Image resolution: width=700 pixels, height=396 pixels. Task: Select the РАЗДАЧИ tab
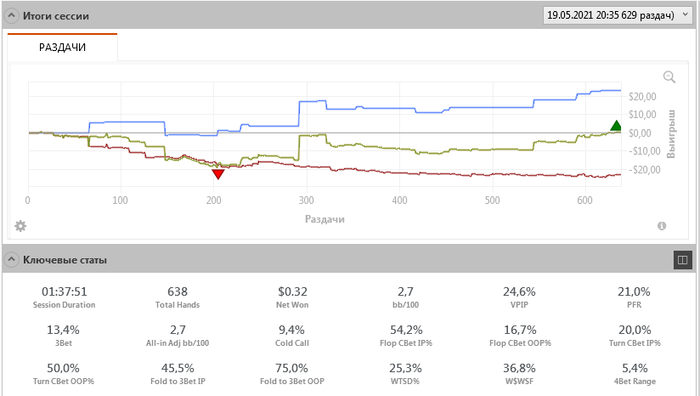click(x=62, y=47)
